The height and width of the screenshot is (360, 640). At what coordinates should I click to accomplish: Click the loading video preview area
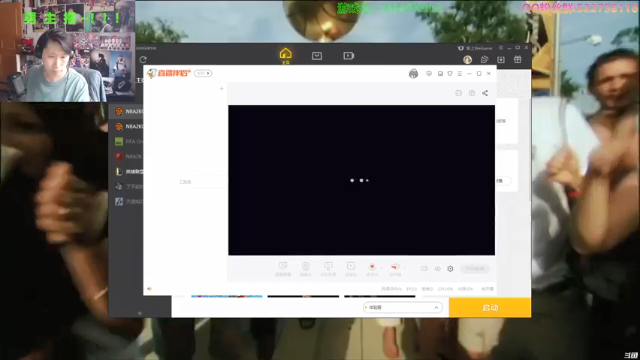[362, 180]
